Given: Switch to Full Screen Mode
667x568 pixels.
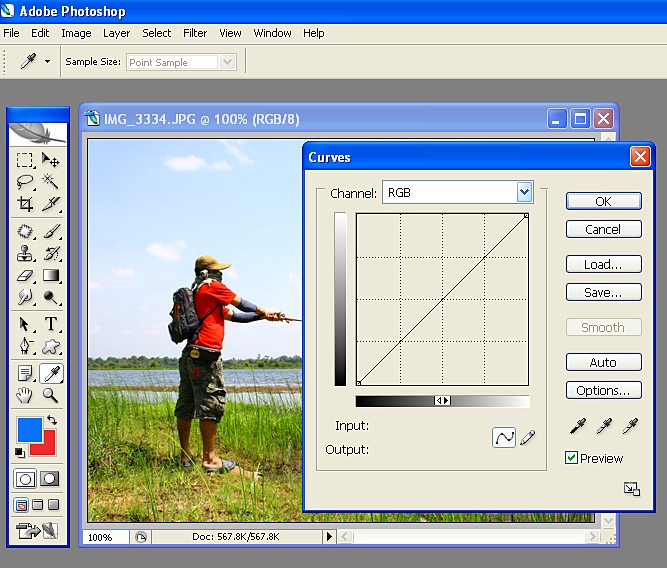Looking at the screenshot, I should 54,505.
